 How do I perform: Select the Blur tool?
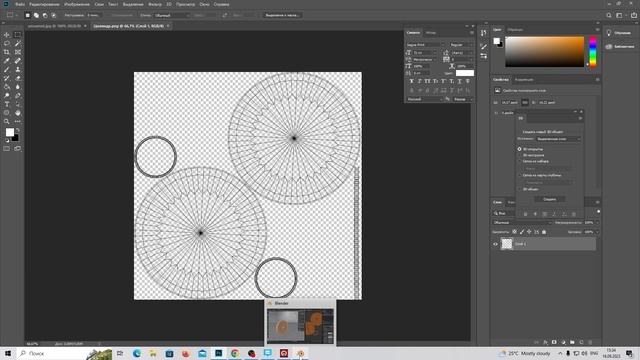pos(18,87)
